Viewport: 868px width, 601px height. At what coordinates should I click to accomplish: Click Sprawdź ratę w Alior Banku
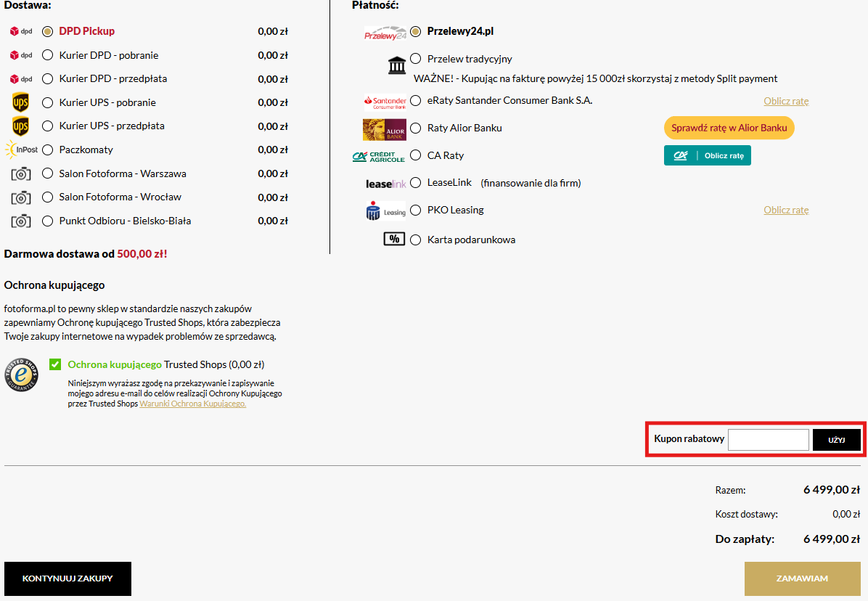(x=729, y=128)
